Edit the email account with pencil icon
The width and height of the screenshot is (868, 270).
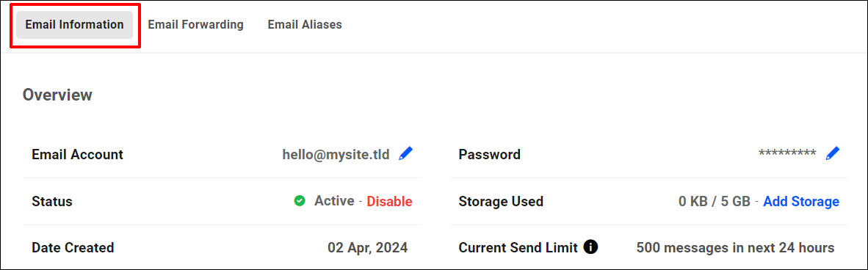[x=406, y=153]
